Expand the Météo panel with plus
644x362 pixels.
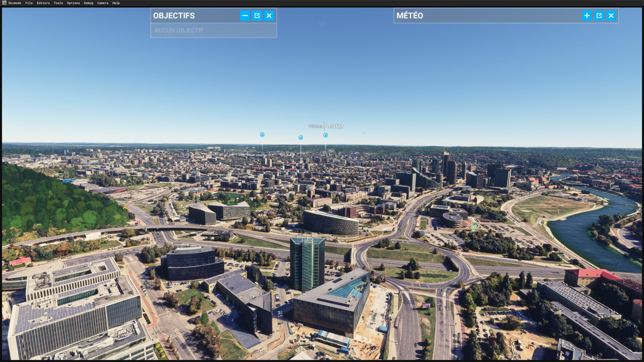(587, 16)
